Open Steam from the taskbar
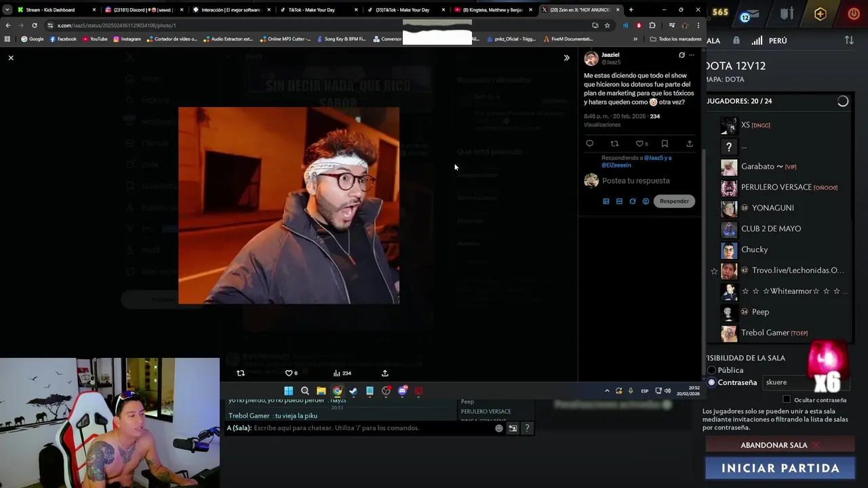Viewport: 868px width, 488px height. (x=353, y=390)
